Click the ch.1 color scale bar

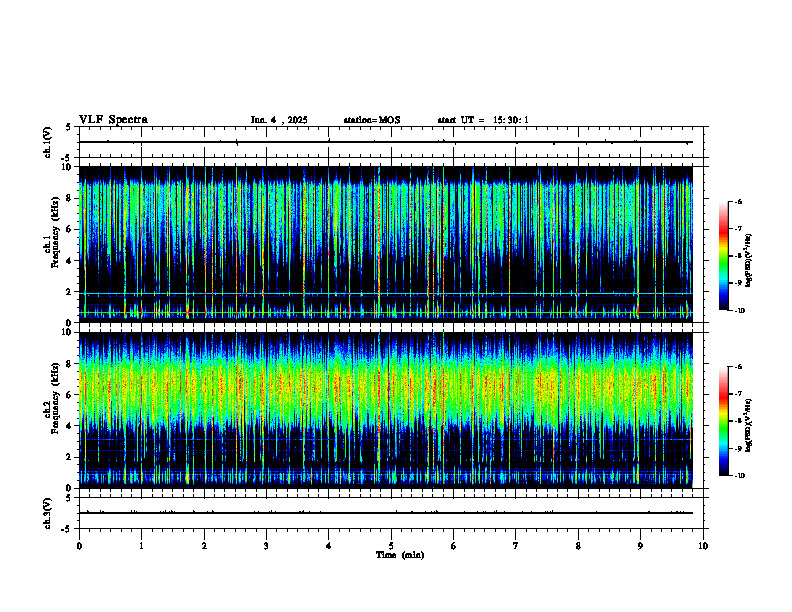point(723,256)
